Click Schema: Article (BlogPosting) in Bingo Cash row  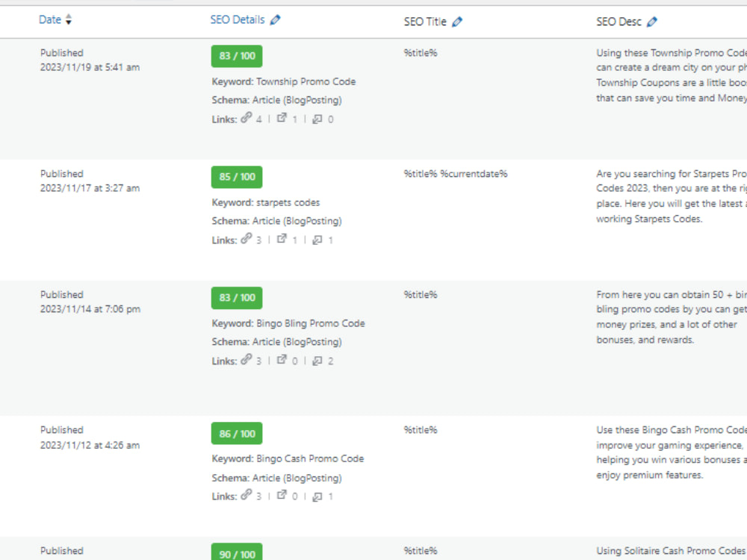277,478
